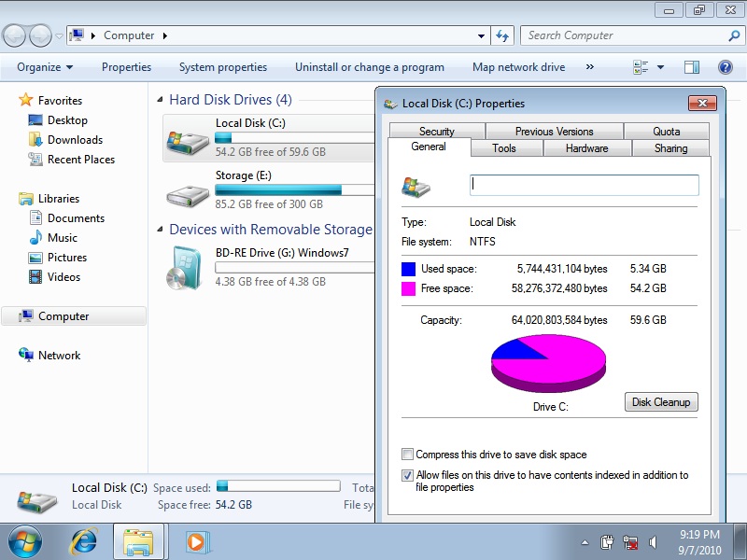Collapse the Hard Disk Drives group
The height and width of the screenshot is (560, 747).
click(x=160, y=100)
